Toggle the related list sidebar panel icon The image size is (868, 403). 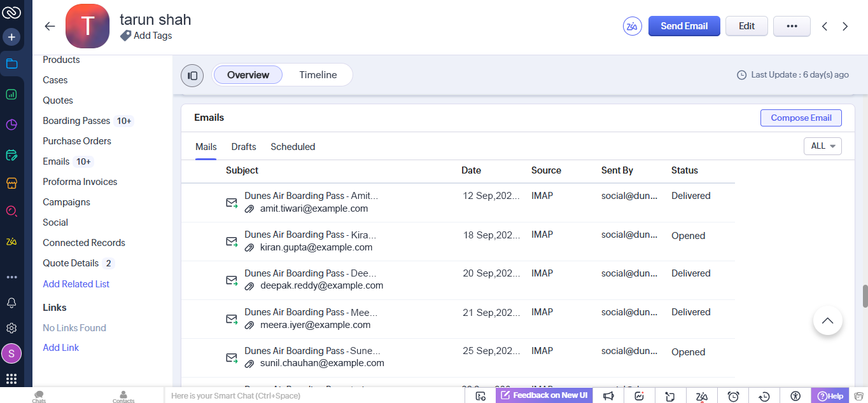[192, 75]
